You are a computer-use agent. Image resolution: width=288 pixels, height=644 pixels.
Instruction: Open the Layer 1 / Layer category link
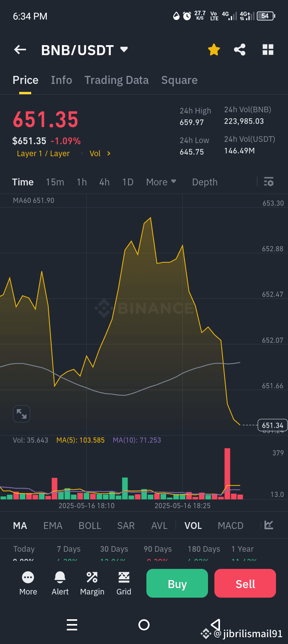point(43,153)
